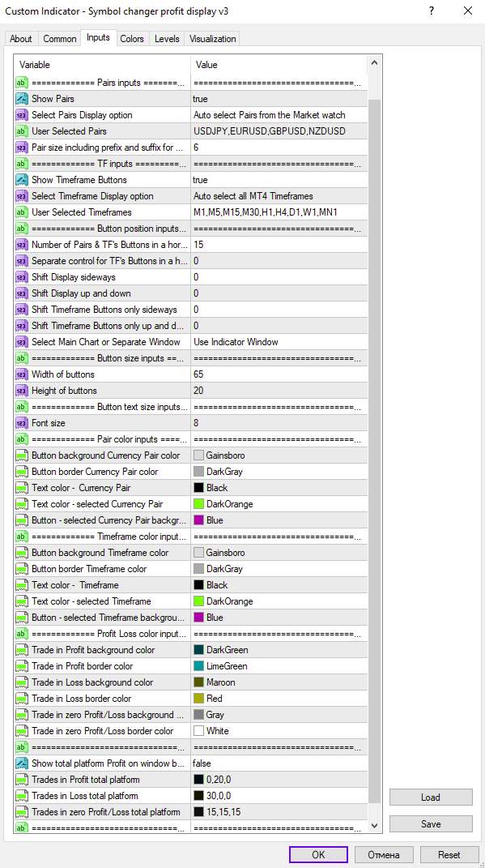The image size is (485, 868).
Task: Click the integer icon beside Width of buttons
Action: 22,374
